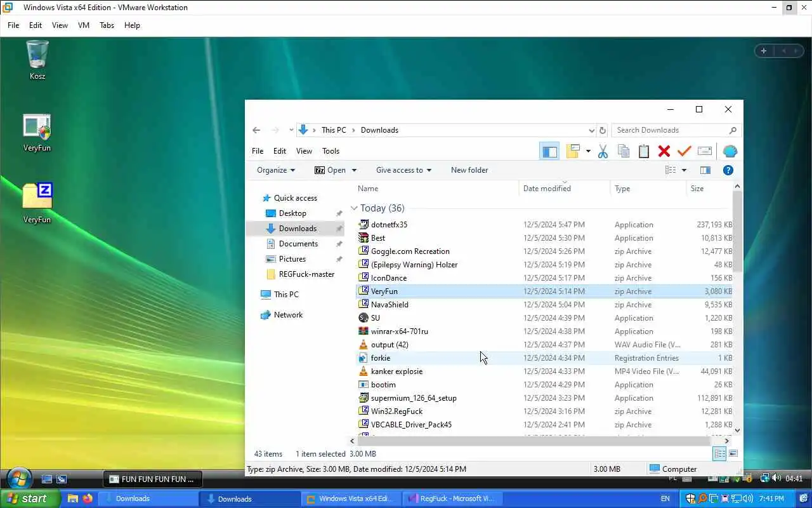Screen dimensions: 812x508
Task: Toggle the navigation pane toolbar button
Action: pos(549,151)
